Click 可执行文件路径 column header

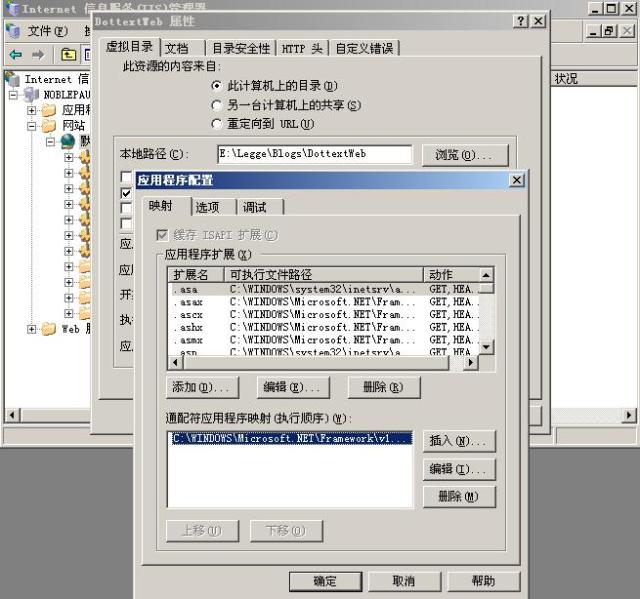324,275
